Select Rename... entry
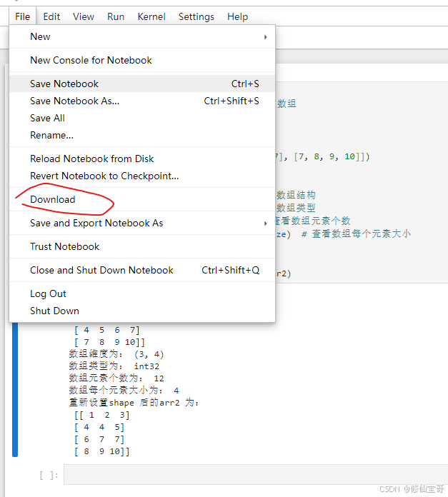Image resolution: width=448 pixels, height=497 pixels. [142, 136]
